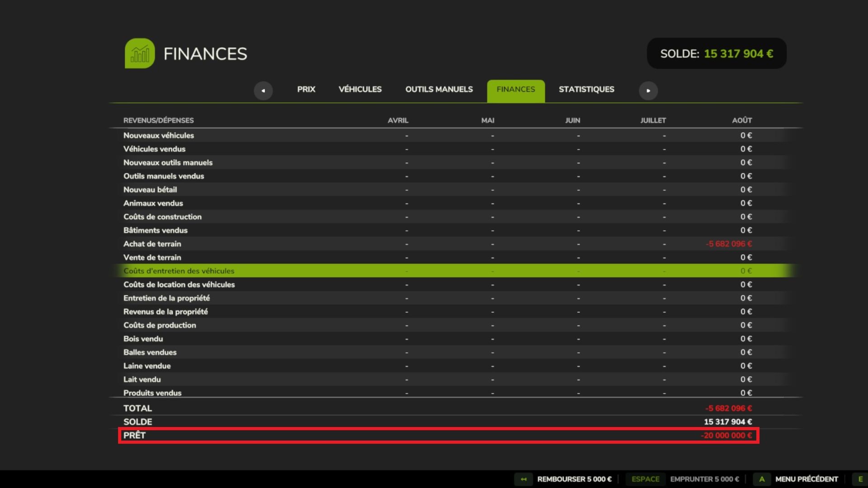Open the Outils manuels tab
Image resolution: width=868 pixels, height=488 pixels.
pos(439,89)
